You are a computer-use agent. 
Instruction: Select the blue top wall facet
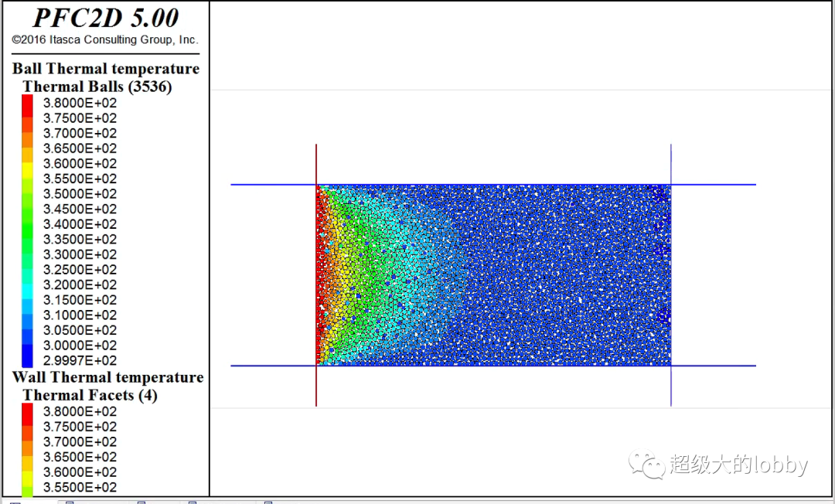[x=493, y=185]
